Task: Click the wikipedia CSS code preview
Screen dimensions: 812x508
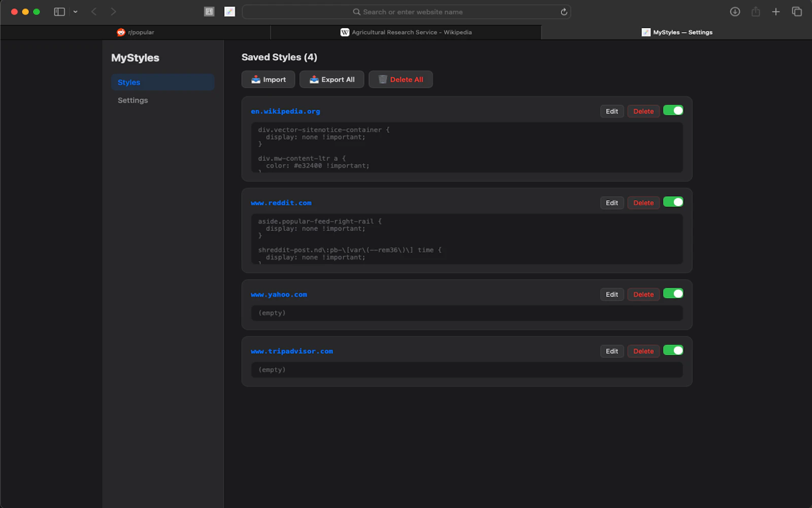Action: click(x=467, y=147)
